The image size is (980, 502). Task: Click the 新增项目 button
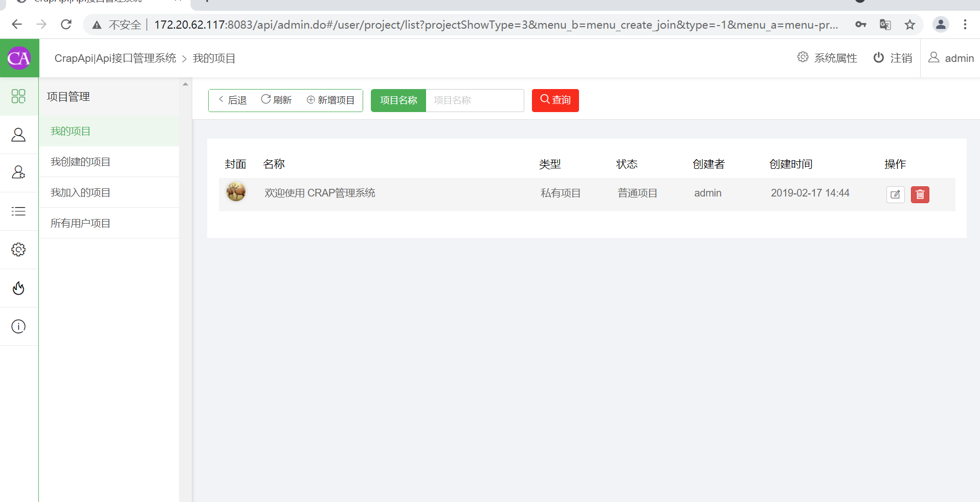pyautogui.click(x=330, y=100)
